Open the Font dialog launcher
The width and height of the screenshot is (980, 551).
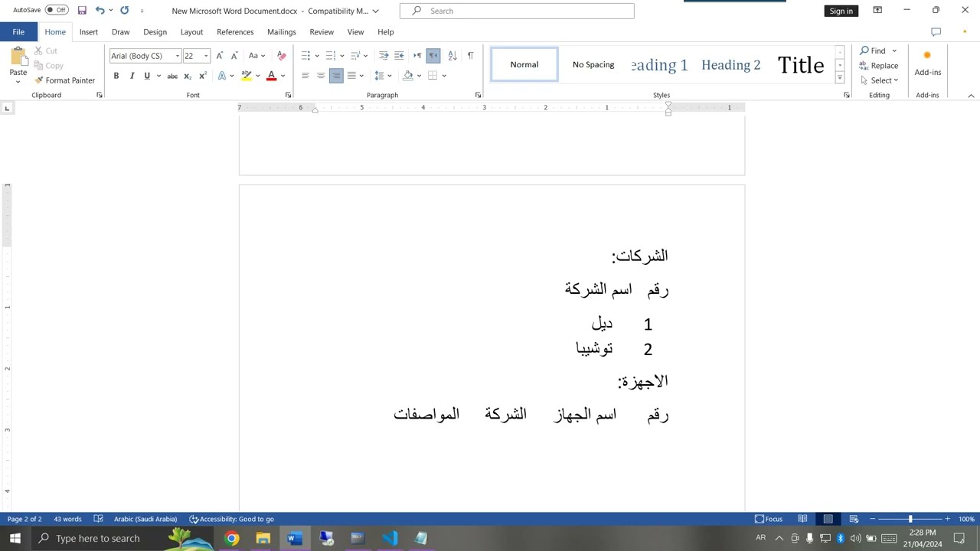(x=288, y=95)
